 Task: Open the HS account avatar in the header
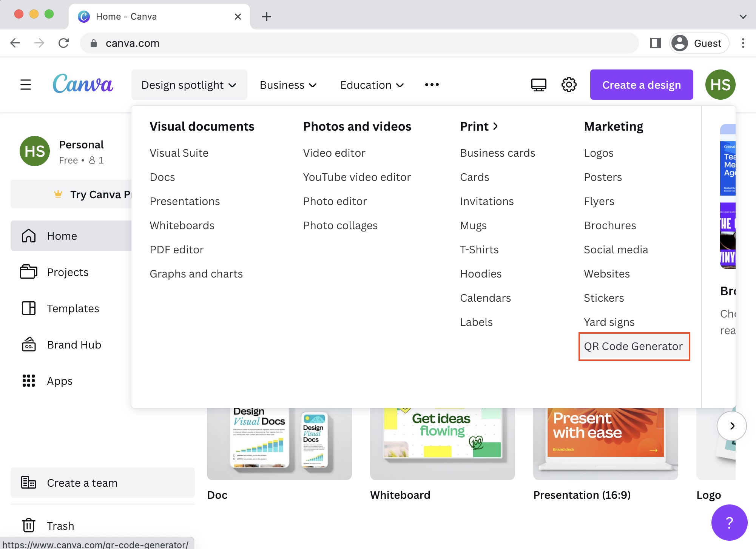coord(720,85)
